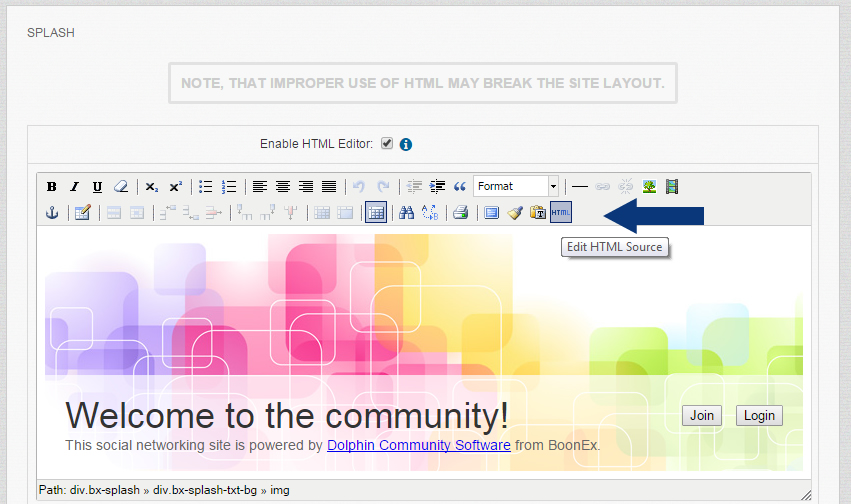
Task: Open Edit HTML Source button
Action: pyautogui.click(x=561, y=212)
